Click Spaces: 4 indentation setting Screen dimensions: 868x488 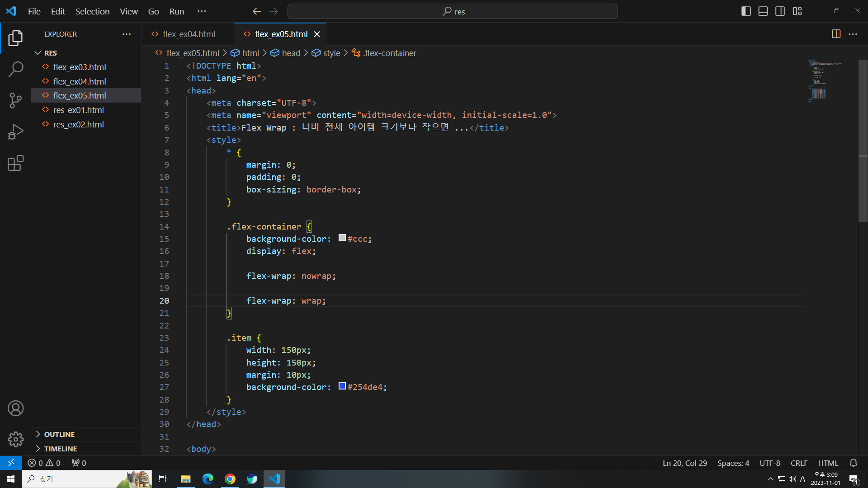pos(733,463)
